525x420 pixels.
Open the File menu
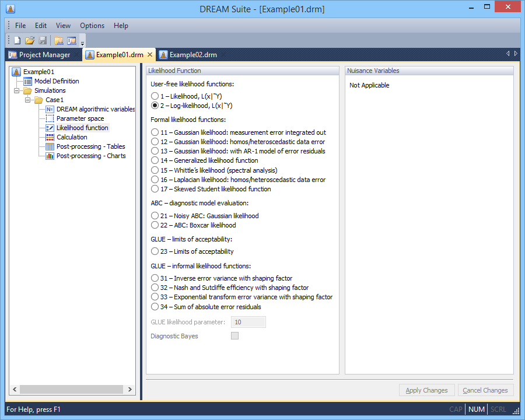pyautogui.click(x=20, y=26)
